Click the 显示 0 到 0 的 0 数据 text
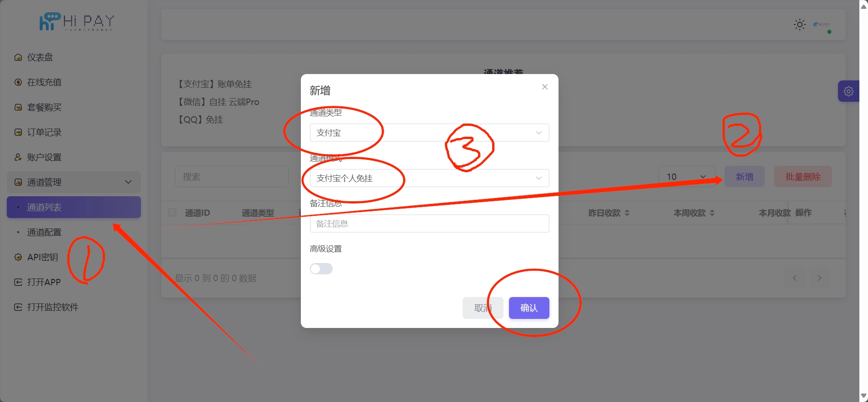This screenshot has width=868, height=402. pyautogui.click(x=216, y=278)
